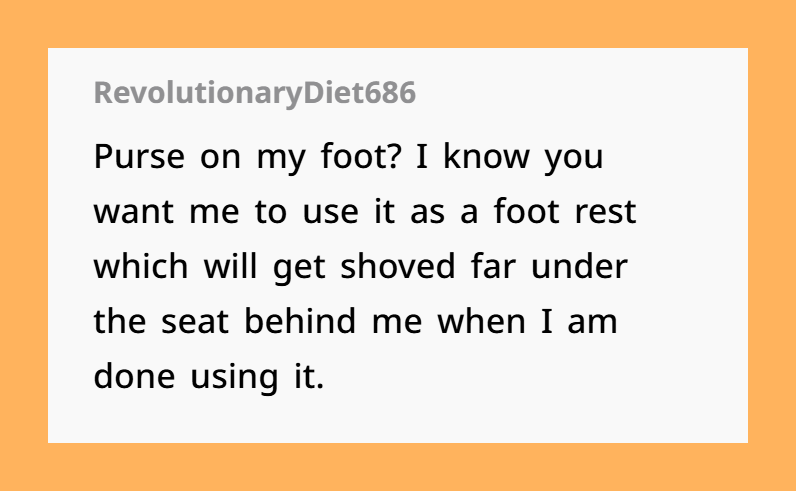The width and height of the screenshot is (796, 491).
Task: Click the word "foot?" in the first line
Action: (361, 156)
